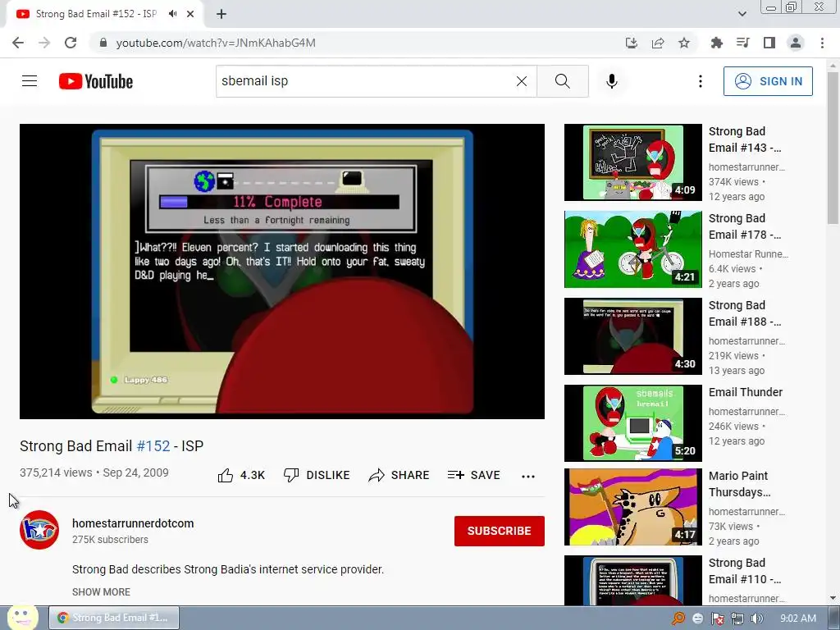
Task: Reload the page with refresh icon
Action: (71, 43)
